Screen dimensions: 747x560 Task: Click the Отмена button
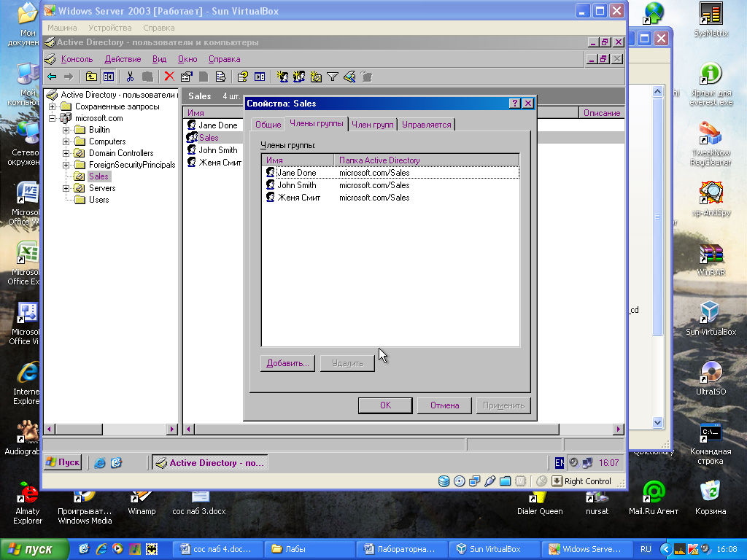(444, 405)
